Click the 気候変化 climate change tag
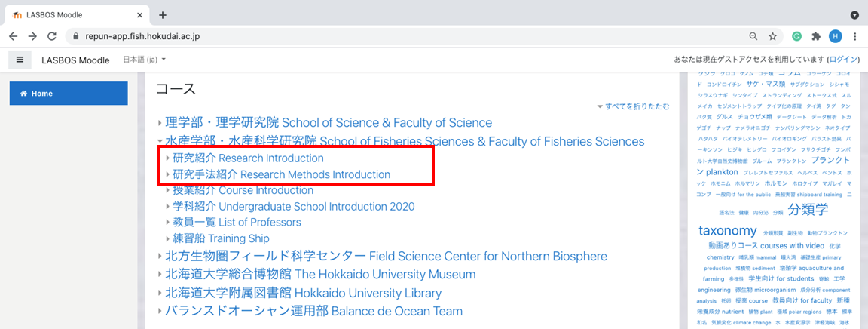The image size is (868, 329). pos(741,322)
